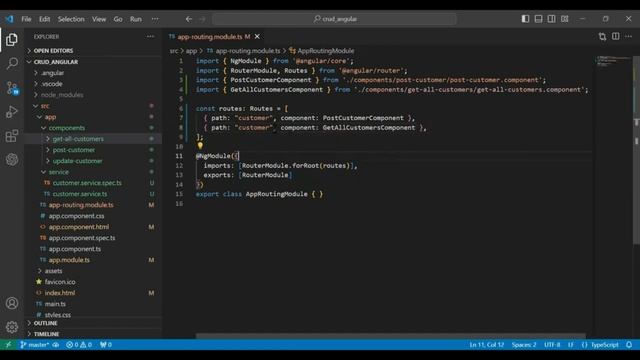The height and width of the screenshot is (360, 640).
Task: Click the Go Back arrow in title bar
Action: point(189,19)
